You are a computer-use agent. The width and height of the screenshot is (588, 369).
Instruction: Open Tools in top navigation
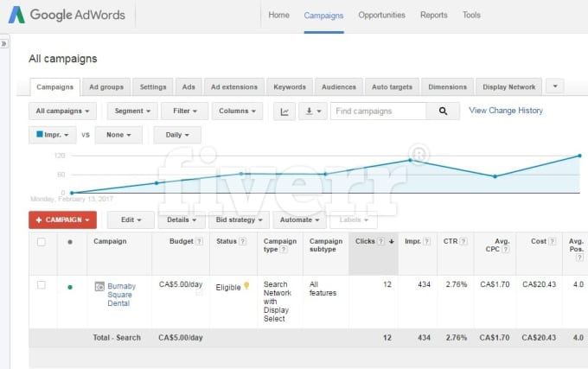[471, 16]
